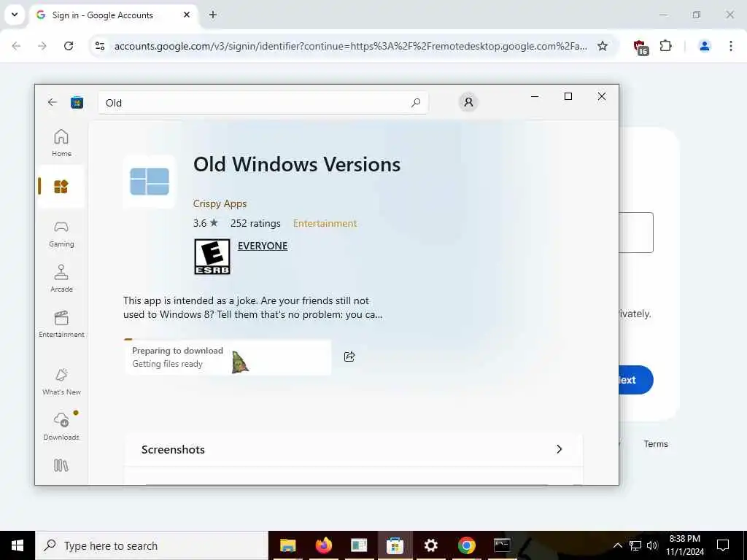The height and width of the screenshot is (560, 747).
Task: Open the What's New section
Action: pos(61,381)
